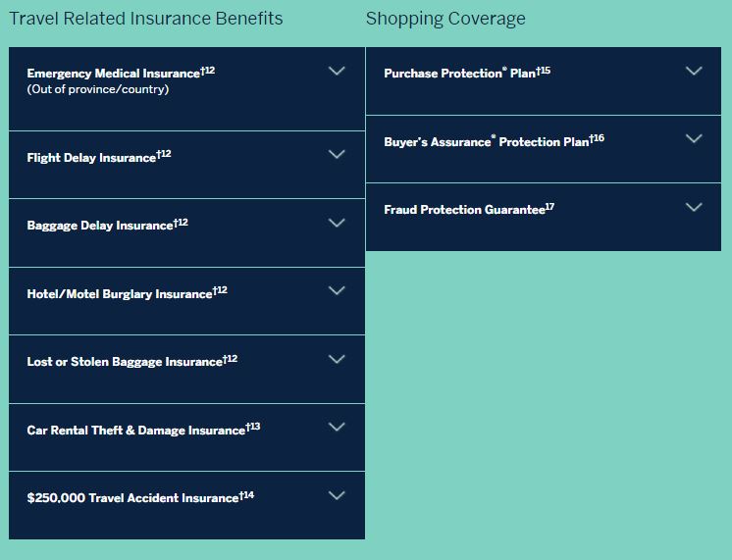Image resolution: width=732 pixels, height=560 pixels.
Task: Click Baggage Delay Insurance label
Action: pyautogui.click(x=100, y=226)
